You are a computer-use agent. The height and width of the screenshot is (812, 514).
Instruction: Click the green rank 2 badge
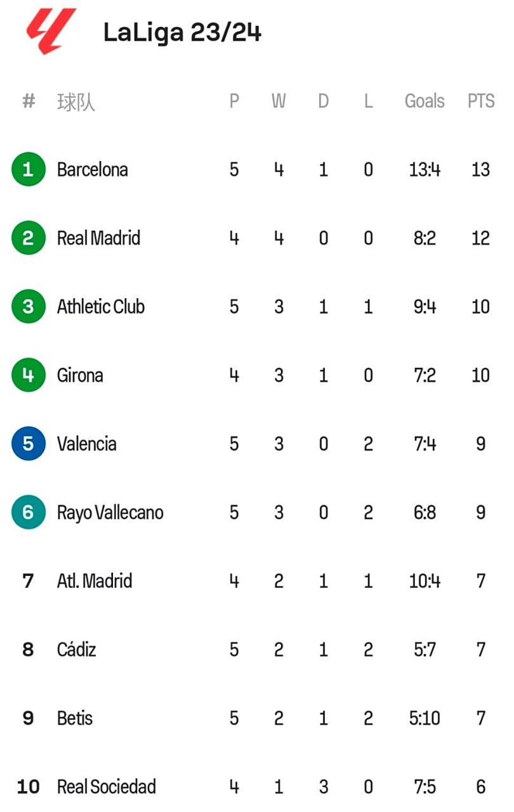(29, 238)
